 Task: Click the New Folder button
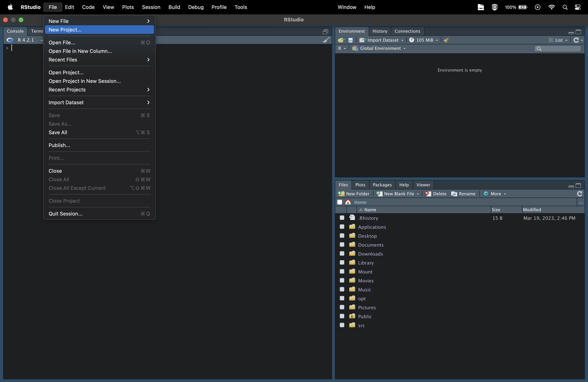pyautogui.click(x=353, y=194)
